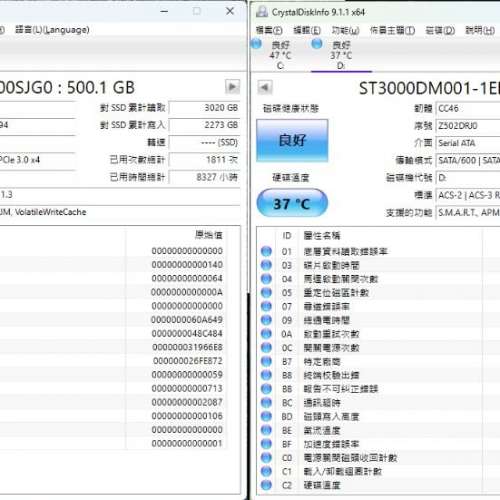Click the status circle for attribute 0C
This screenshot has width=500, height=500.
point(266,348)
